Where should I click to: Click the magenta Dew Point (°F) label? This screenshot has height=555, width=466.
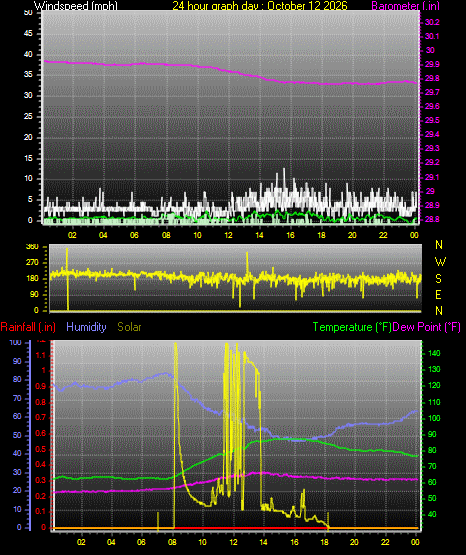(426, 327)
